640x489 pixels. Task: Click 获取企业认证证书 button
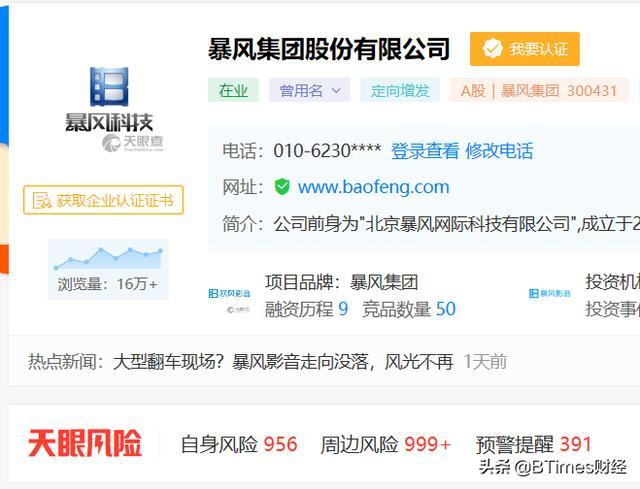[x=103, y=200]
